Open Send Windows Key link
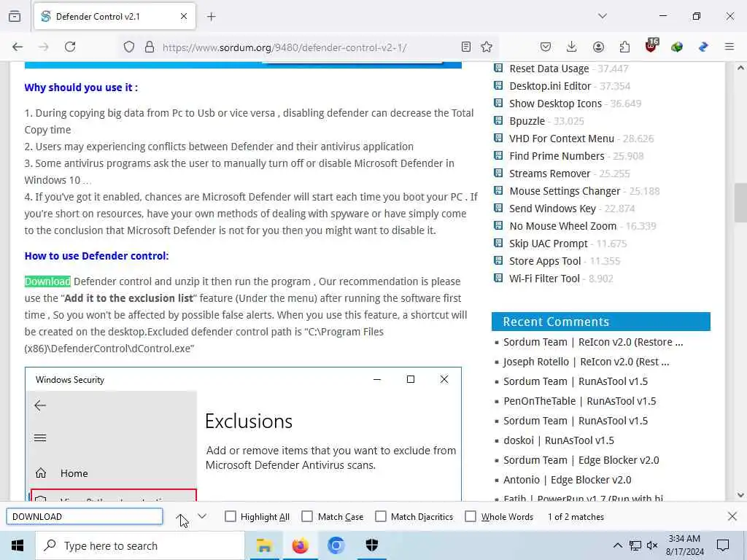This screenshot has width=747, height=560. point(552,209)
